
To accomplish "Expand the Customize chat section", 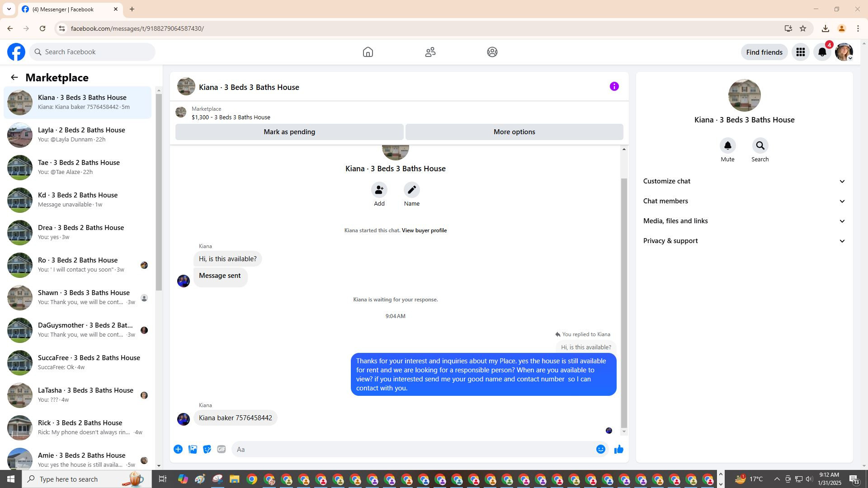I will click(744, 181).
